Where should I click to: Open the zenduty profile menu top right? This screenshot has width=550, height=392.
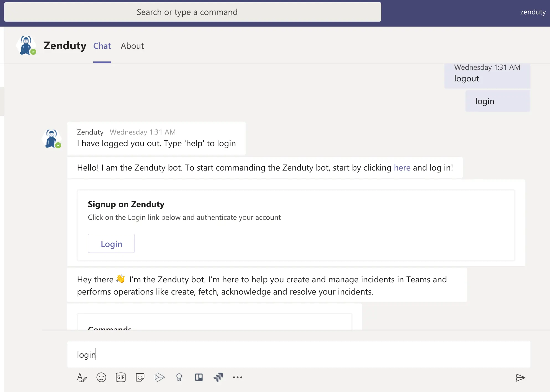(x=533, y=12)
